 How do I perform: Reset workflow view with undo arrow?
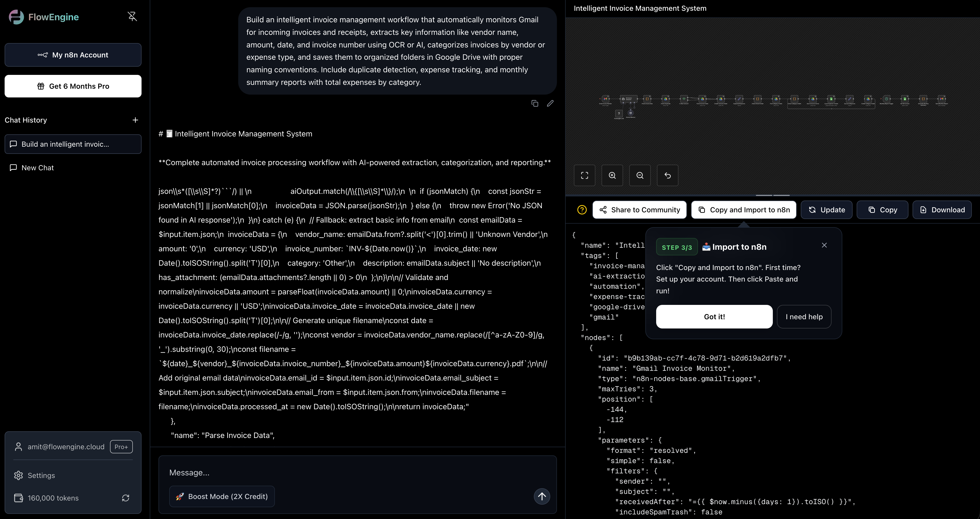668,175
